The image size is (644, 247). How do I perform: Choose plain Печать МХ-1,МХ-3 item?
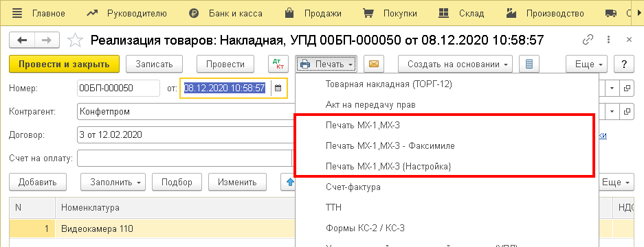pos(362,125)
